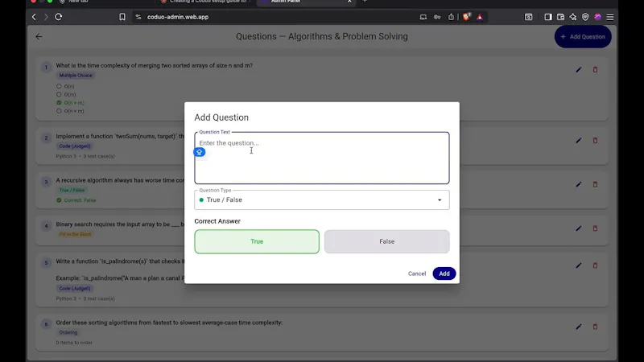This screenshot has height=362, width=644.
Task: Click the blue extension badge in text field
Action: [199, 152]
